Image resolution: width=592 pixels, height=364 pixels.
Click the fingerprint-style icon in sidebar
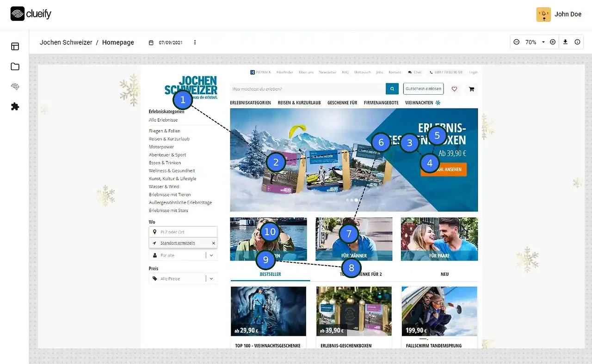(x=15, y=86)
